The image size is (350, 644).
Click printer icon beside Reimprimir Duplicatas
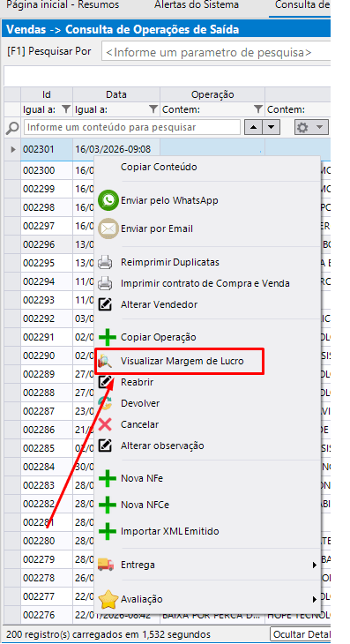[x=106, y=262]
